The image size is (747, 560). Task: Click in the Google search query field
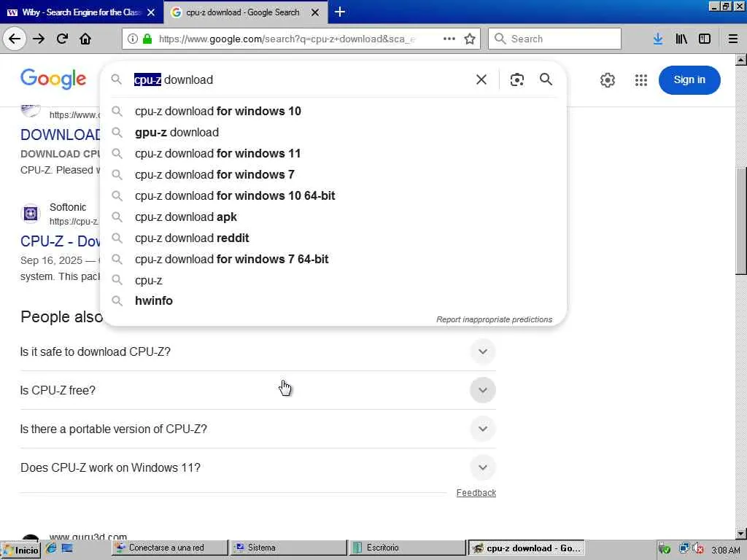[x=300, y=79]
